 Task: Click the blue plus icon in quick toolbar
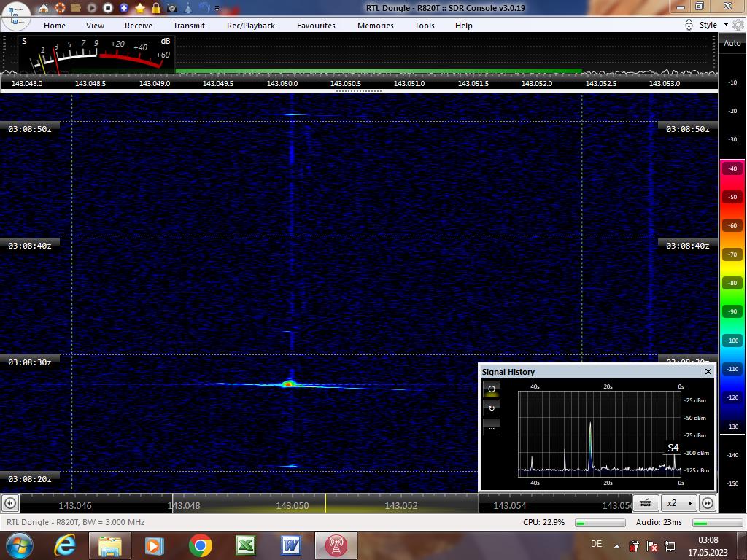click(x=124, y=8)
